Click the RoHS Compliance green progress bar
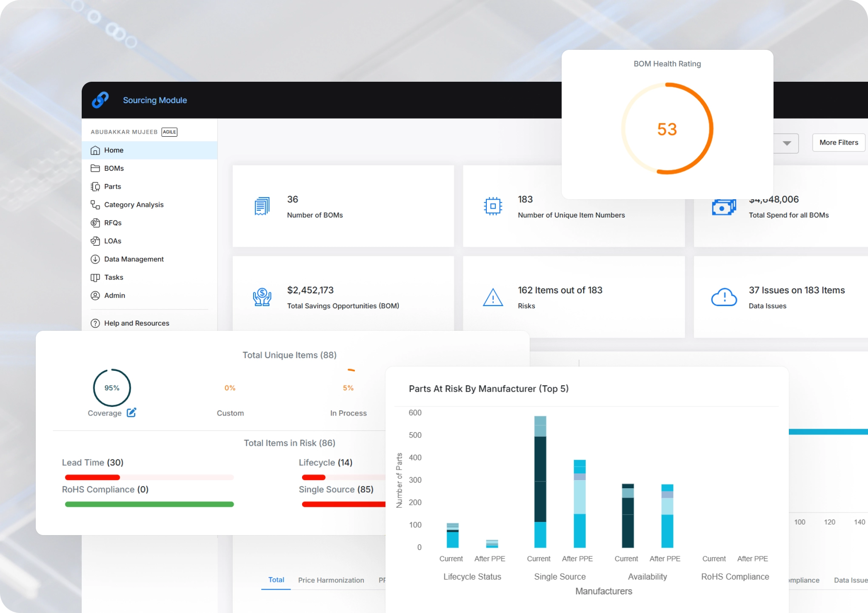 point(149,504)
